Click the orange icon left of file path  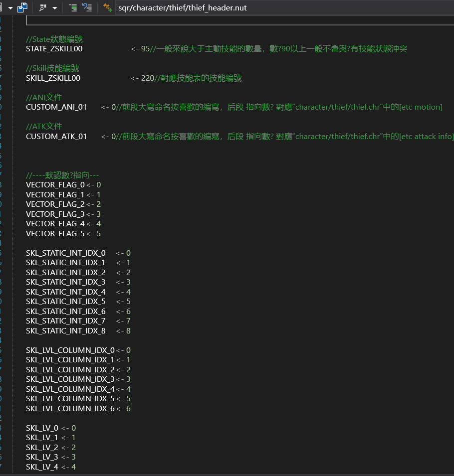107,7
